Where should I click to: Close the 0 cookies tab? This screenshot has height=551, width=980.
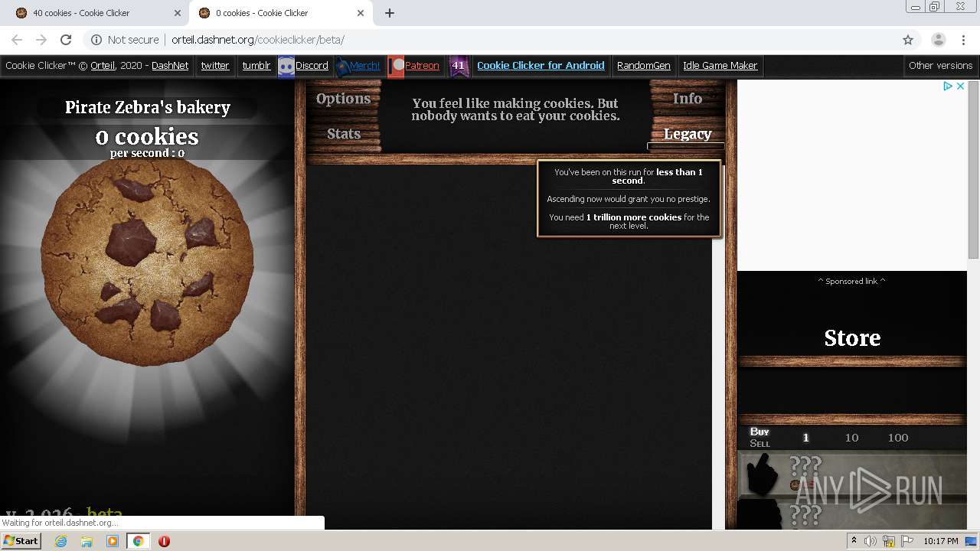(361, 13)
